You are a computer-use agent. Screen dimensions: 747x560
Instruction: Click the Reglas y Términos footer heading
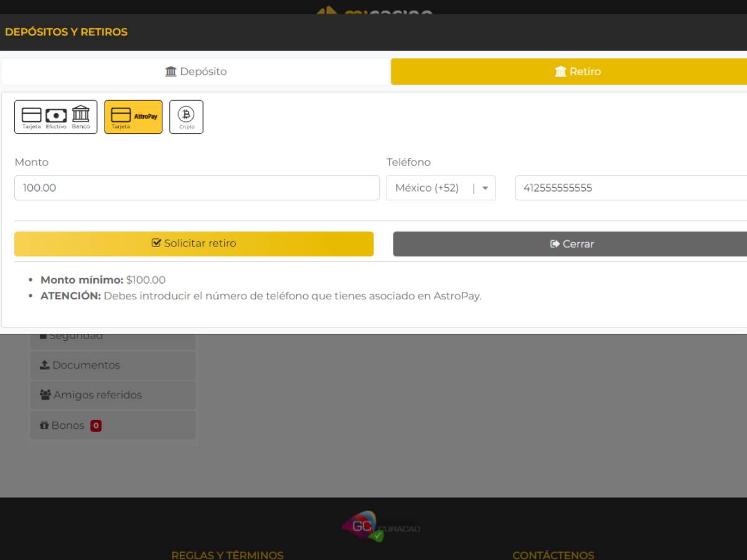point(227,554)
